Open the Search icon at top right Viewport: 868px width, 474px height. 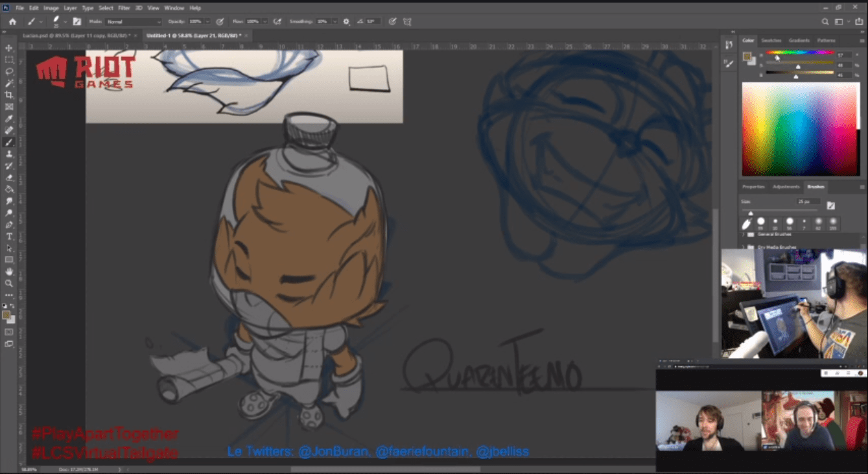coord(825,21)
